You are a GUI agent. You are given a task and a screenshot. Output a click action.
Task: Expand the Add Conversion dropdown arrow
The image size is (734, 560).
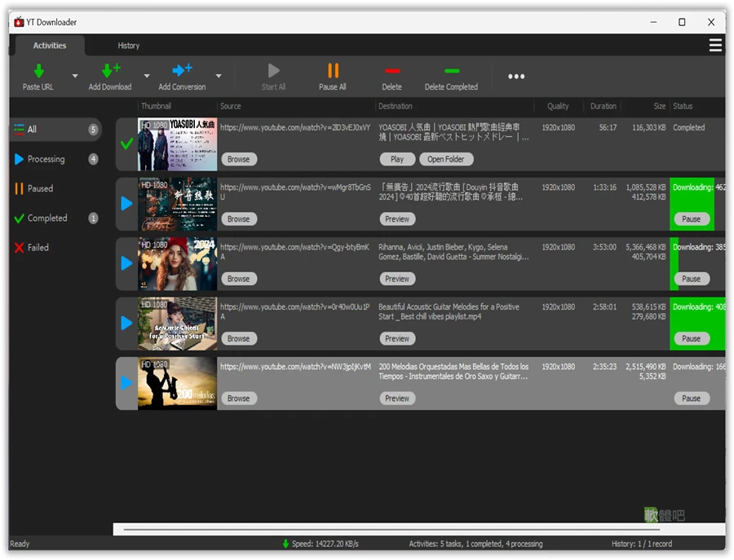pyautogui.click(x=218, y=76)
